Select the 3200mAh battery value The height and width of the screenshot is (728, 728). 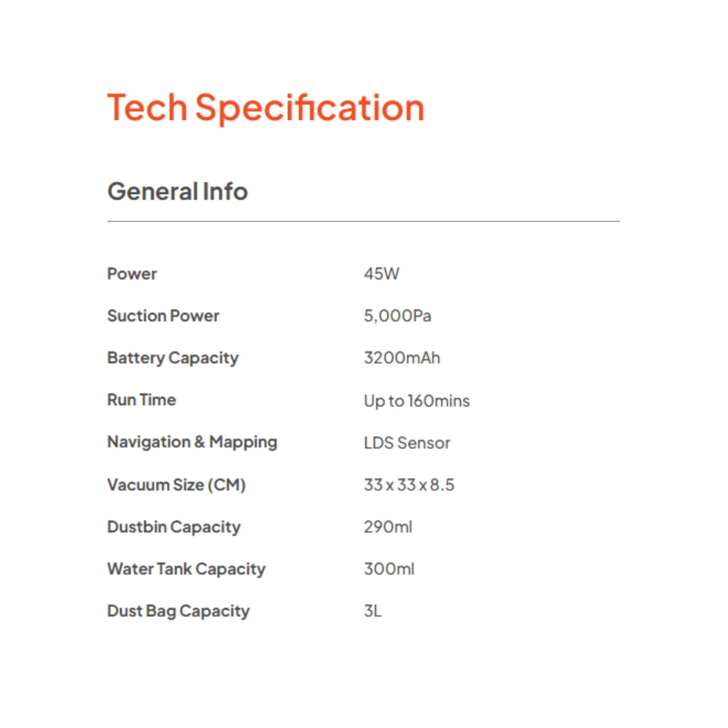click(402, 358)
